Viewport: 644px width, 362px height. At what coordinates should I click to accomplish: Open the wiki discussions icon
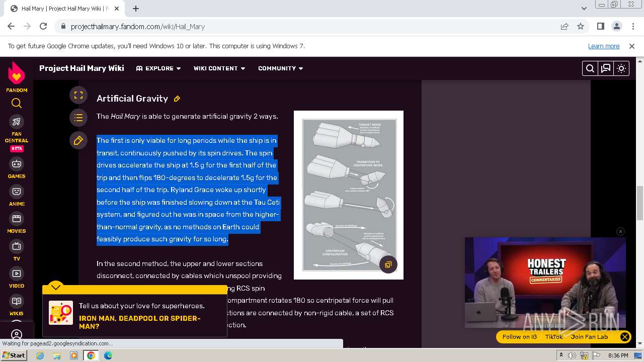click(x=606, y=68)
